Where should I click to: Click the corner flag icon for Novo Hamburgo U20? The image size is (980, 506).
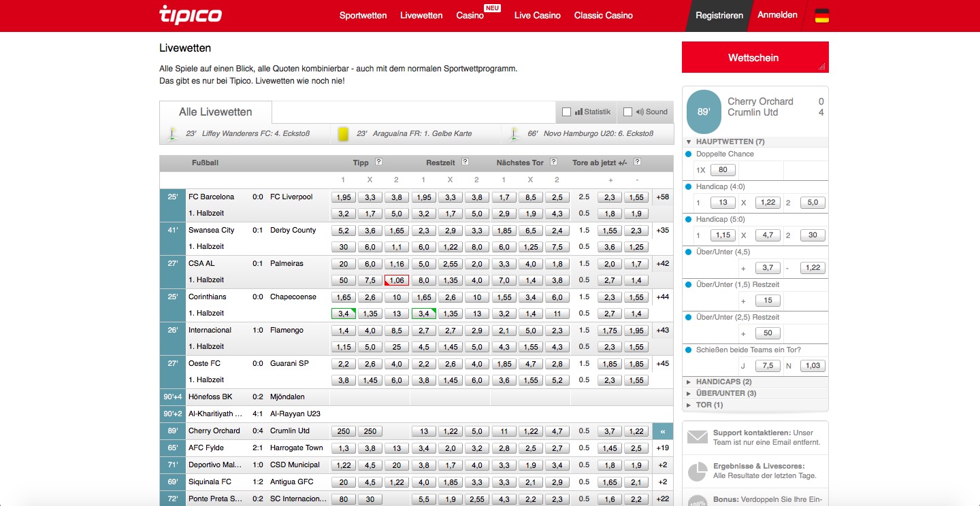pyautogui.click(x=514, y=134)
